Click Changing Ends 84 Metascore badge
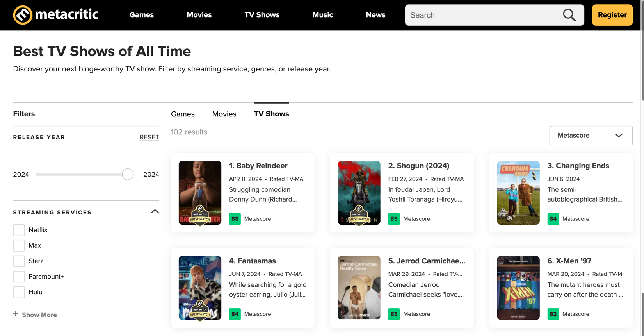 553,219
